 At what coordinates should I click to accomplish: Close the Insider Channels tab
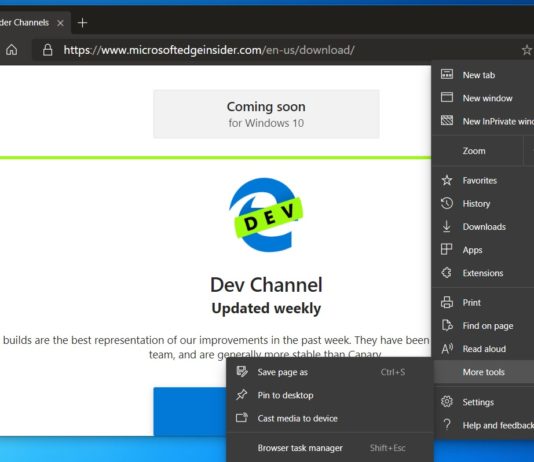click(60, 23)
